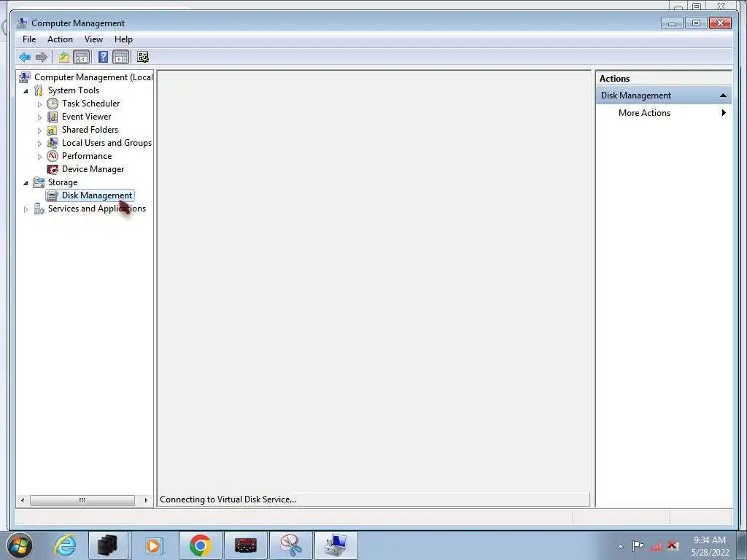This screenshot has width=747, height=560.
Task: Open Snipping Tool from the taskbar
Action: (291, 545)
